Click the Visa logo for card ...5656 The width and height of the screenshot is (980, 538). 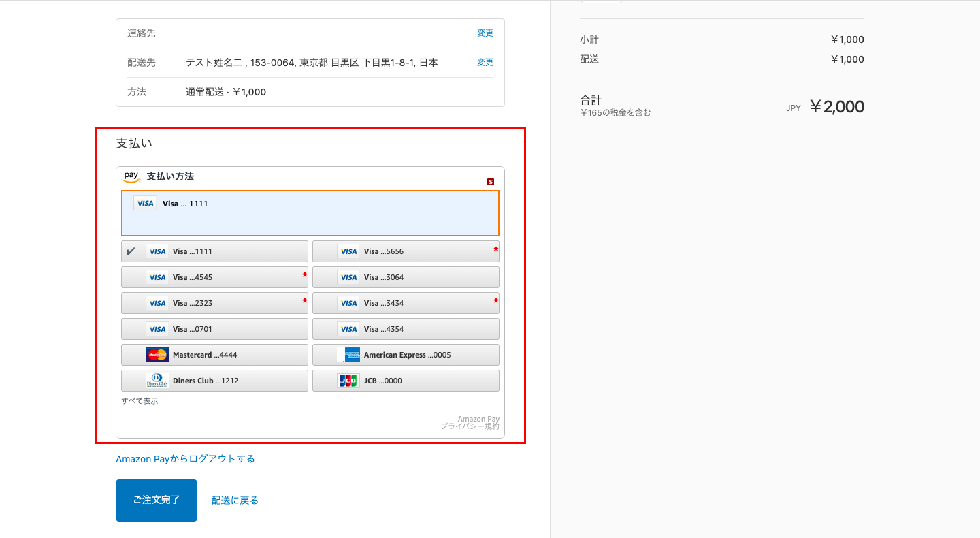tap(348, 251)
